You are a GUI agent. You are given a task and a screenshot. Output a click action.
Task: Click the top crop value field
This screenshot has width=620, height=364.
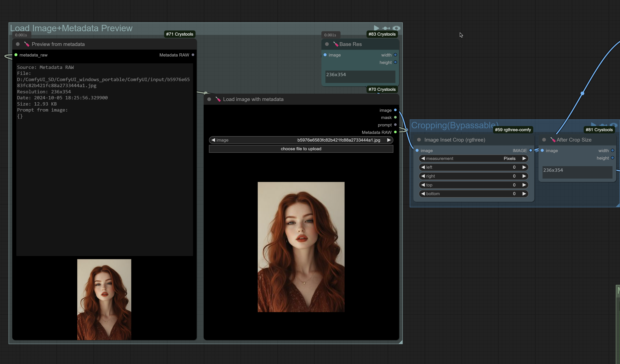point(474,185)
